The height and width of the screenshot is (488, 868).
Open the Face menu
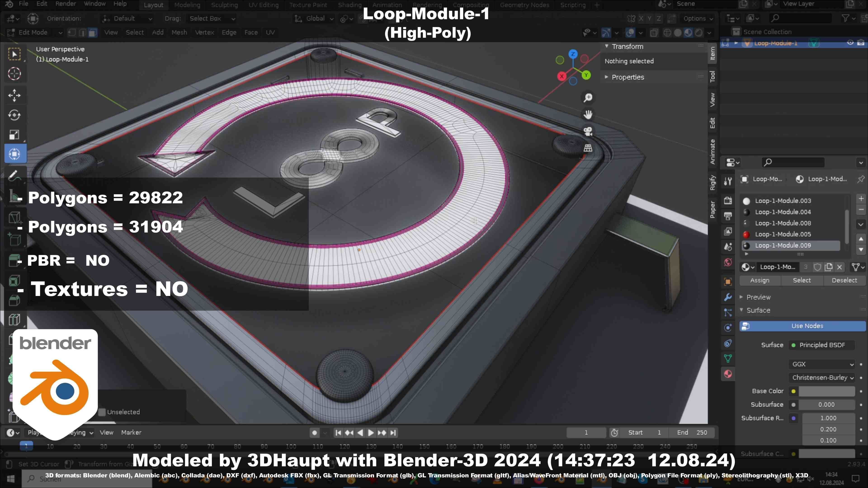point(251,32)
